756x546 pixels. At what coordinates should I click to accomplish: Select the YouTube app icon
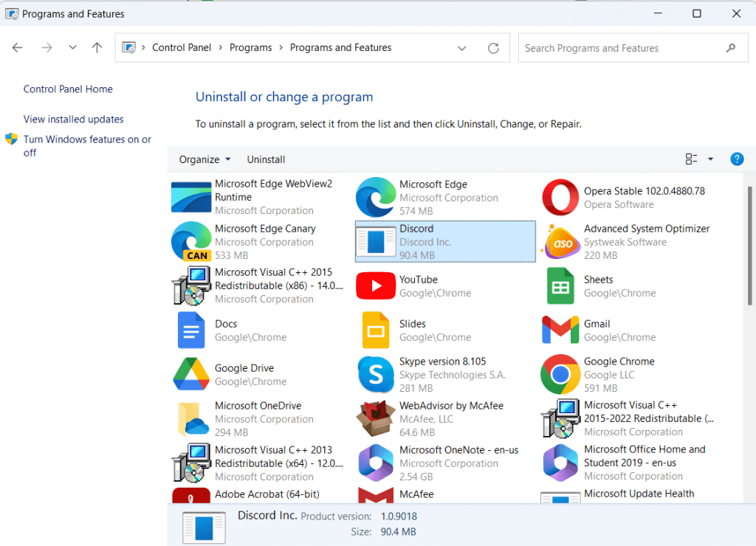tap(376, 286)
